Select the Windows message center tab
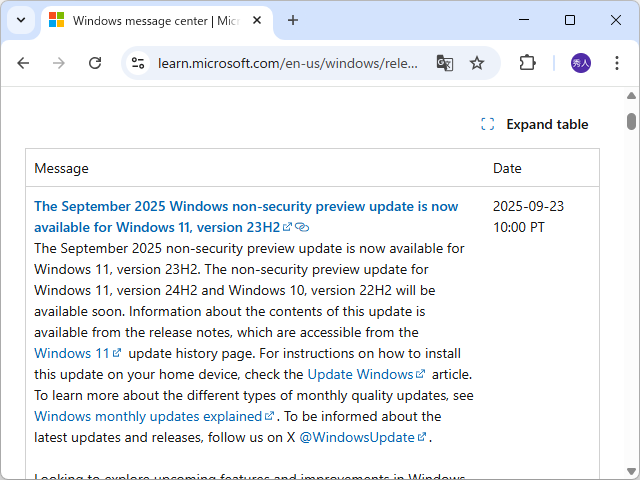This screenshot has width=640, height=480. [x=150, y=20]
